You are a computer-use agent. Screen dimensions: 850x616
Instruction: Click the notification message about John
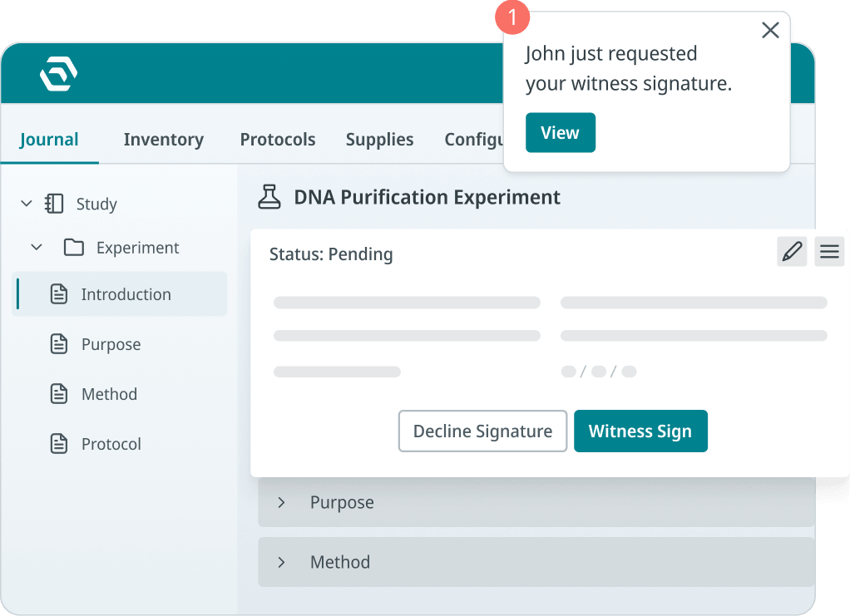[x=629, y=68]
